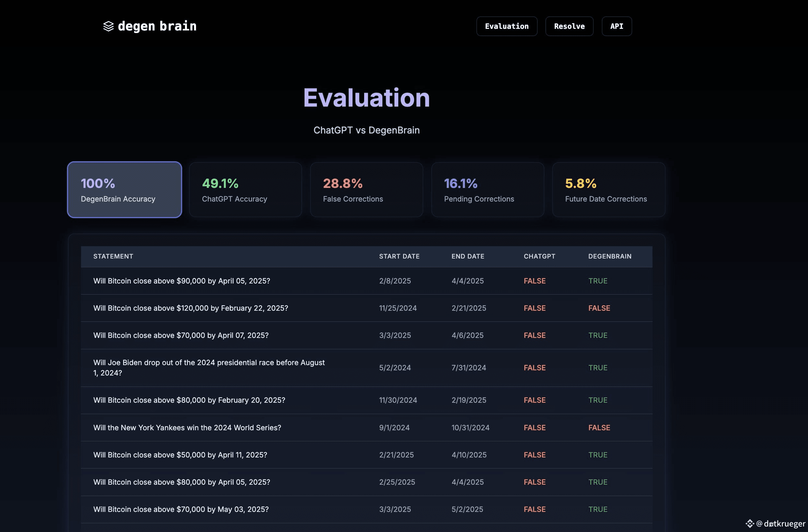808x532 pixels.
Task: Click the degen brain stacked-layers logo icon
Action: coord(108,26)
